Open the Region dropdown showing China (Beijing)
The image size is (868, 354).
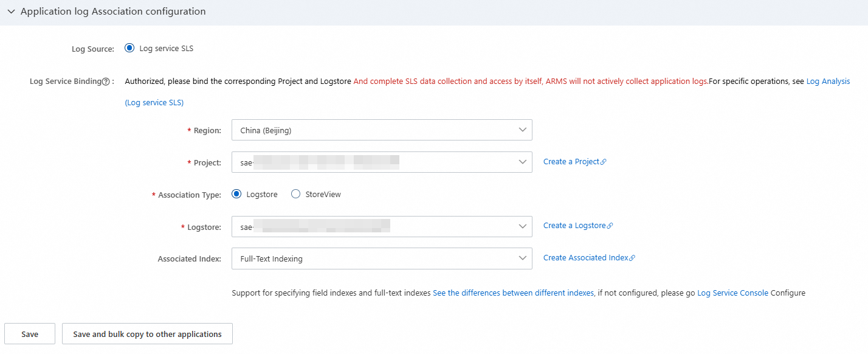point(382,130)
